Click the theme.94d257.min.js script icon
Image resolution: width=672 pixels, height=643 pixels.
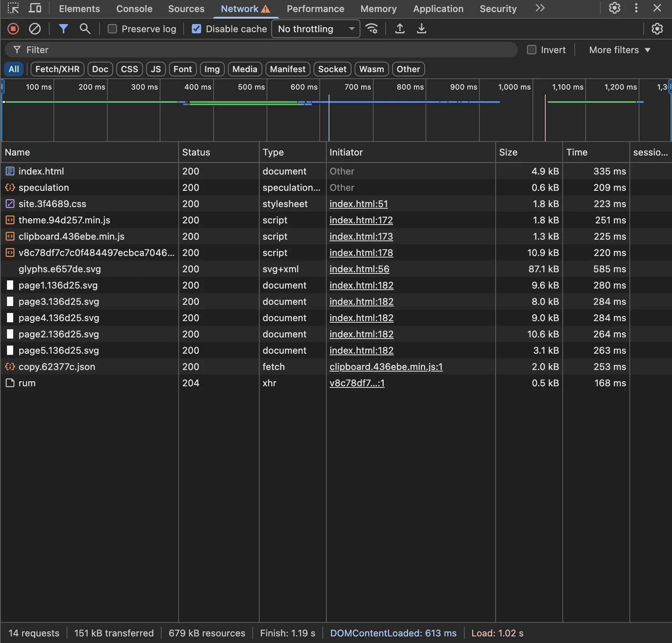pos(10,220)
